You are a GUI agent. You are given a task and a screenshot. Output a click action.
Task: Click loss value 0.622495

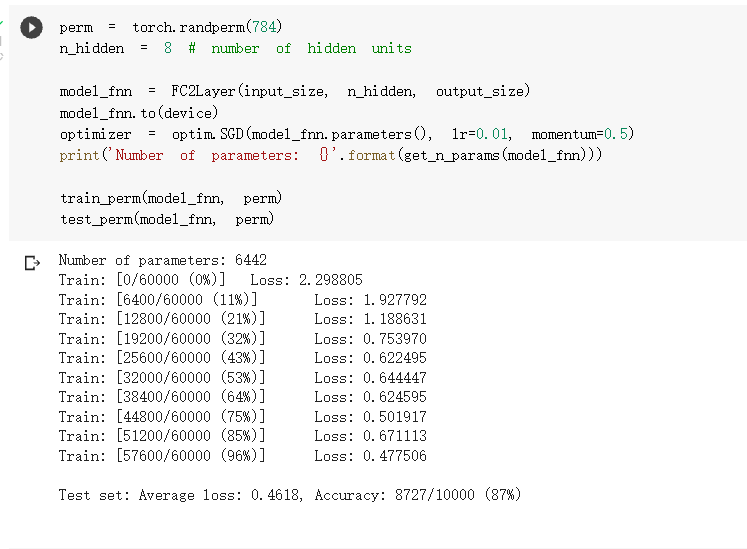pos(395,358)
